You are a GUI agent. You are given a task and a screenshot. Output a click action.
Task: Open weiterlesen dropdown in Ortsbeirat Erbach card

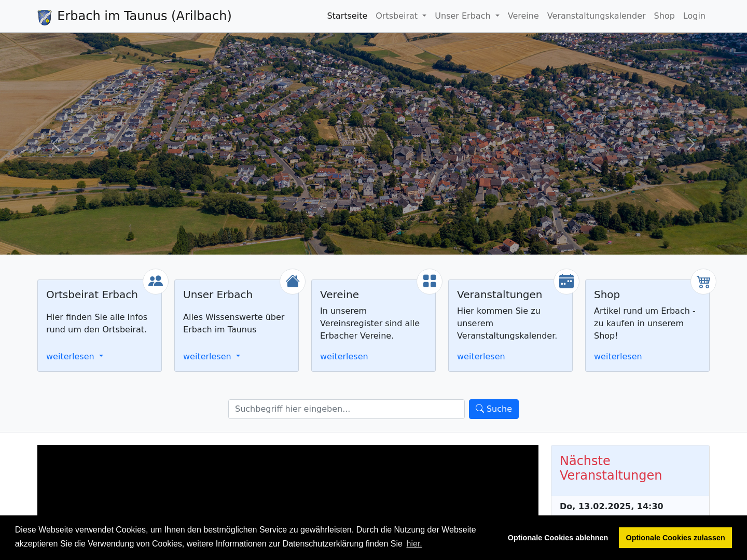click(75, 356)
